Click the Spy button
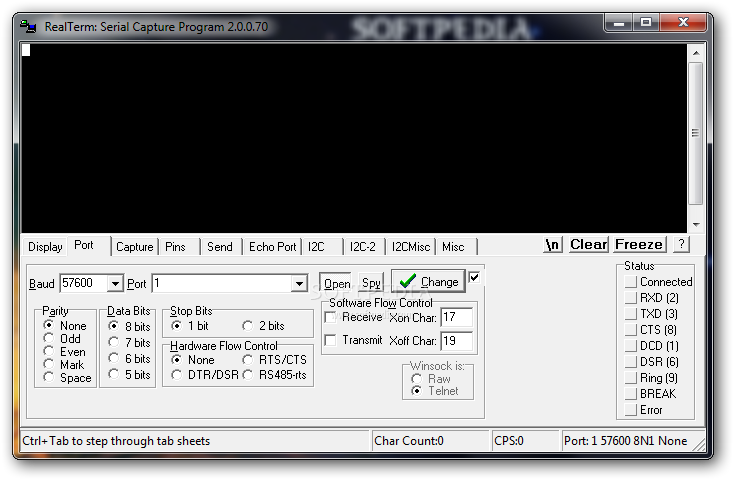This screenshot has width=734, height=480. [x=371, y=283]
